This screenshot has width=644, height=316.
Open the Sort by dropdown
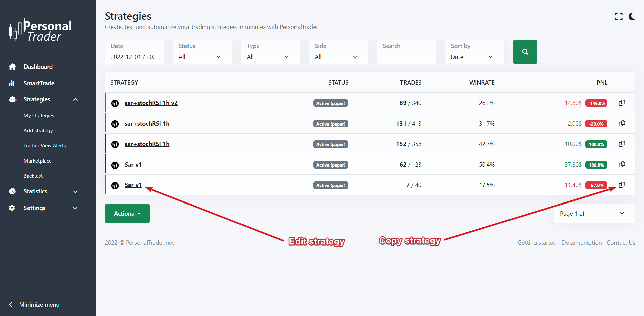(474, 57)
